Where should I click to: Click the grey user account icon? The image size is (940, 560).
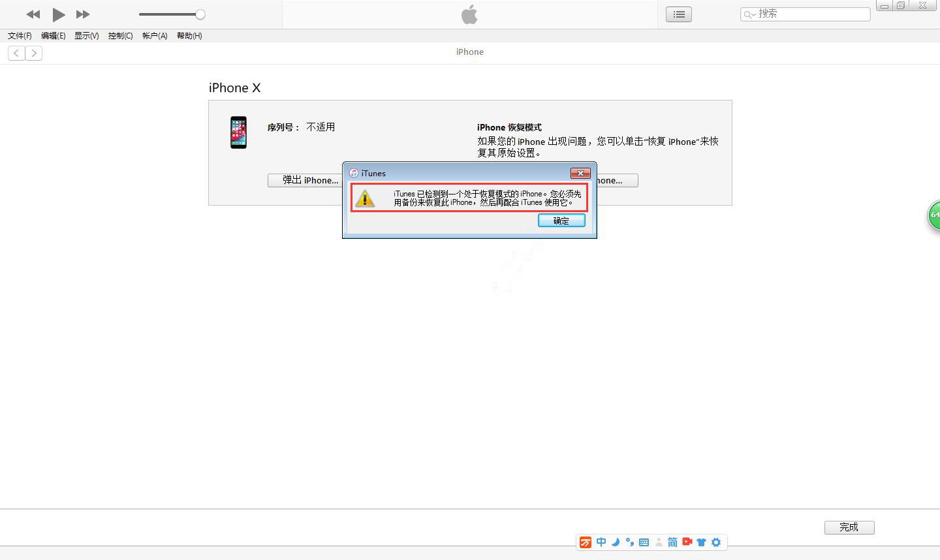(659, 542)
